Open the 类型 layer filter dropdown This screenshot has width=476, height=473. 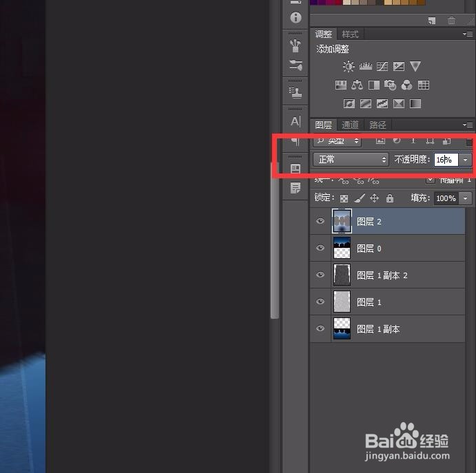[337, 140]
